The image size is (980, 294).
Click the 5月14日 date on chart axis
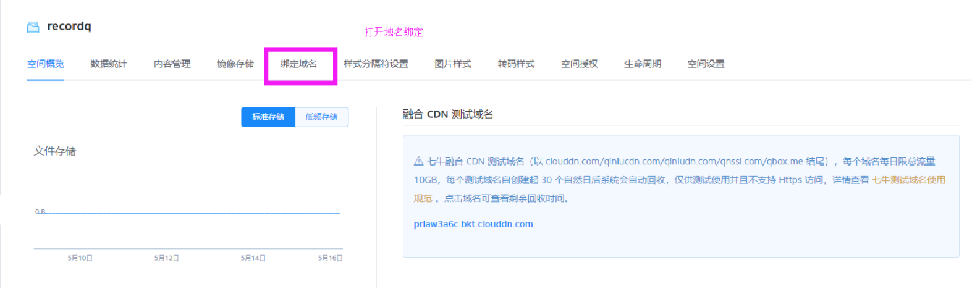[x=253, y=258]
